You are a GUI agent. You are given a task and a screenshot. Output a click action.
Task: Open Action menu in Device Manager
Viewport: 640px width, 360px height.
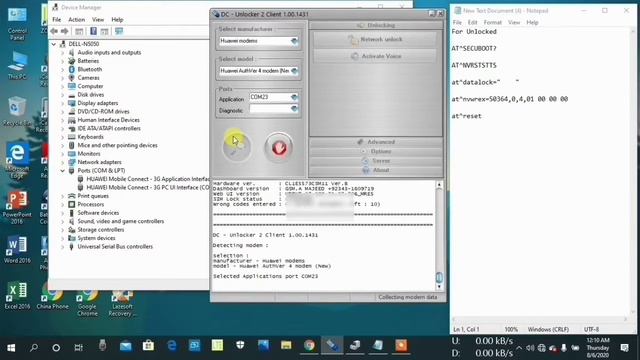[76, 20]
